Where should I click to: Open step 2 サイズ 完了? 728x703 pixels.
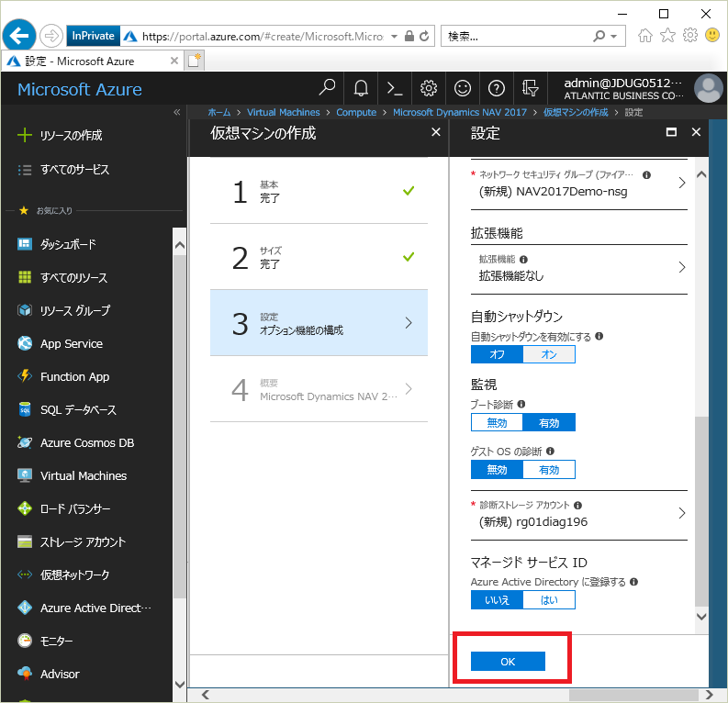pyautogui.click(x=319, y=257)
